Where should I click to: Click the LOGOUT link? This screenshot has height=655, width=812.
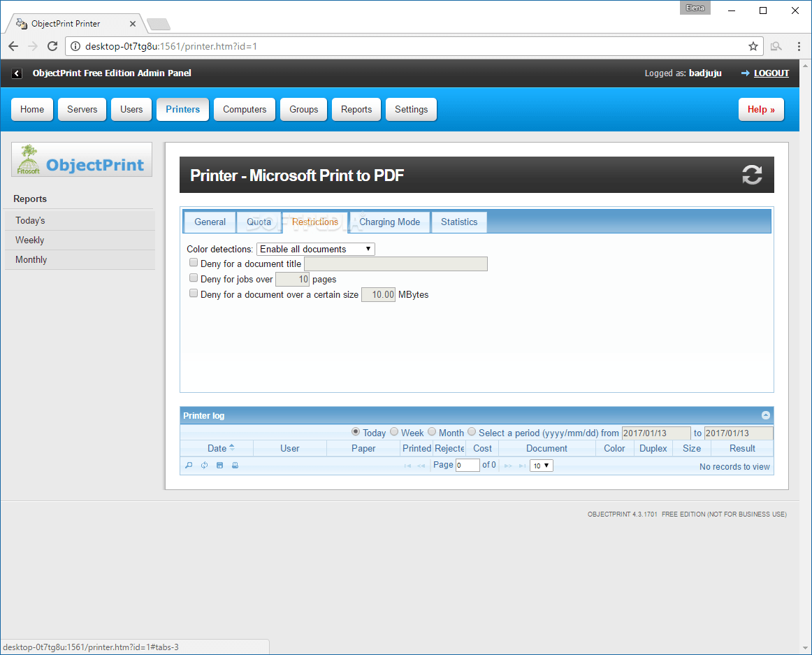click(771, 73)
